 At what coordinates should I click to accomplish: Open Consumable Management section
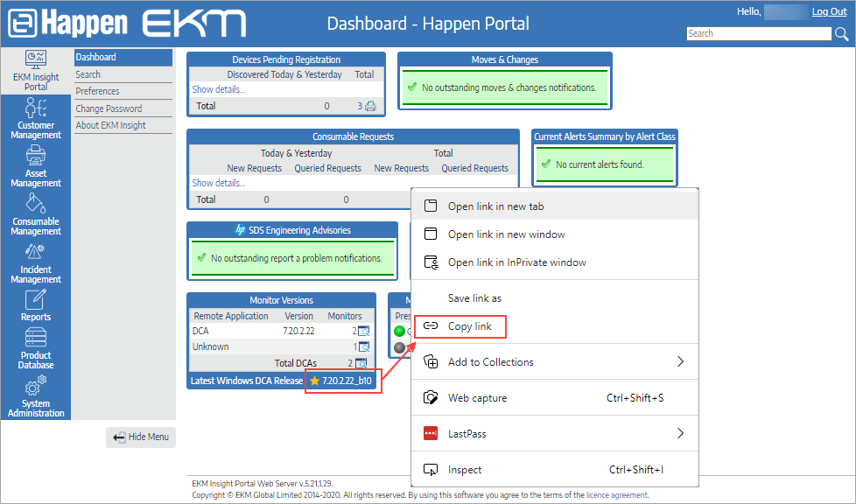tap(36, 214)
